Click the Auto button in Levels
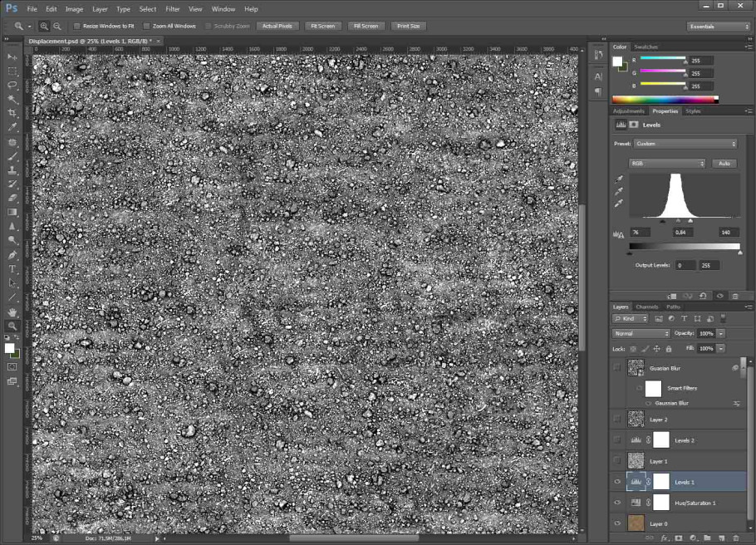Screen dimensions: 756x545 724,164
